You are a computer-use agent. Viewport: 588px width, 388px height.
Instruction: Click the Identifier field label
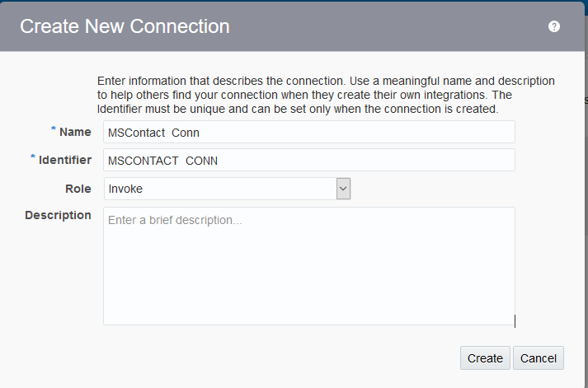(65, 160)
